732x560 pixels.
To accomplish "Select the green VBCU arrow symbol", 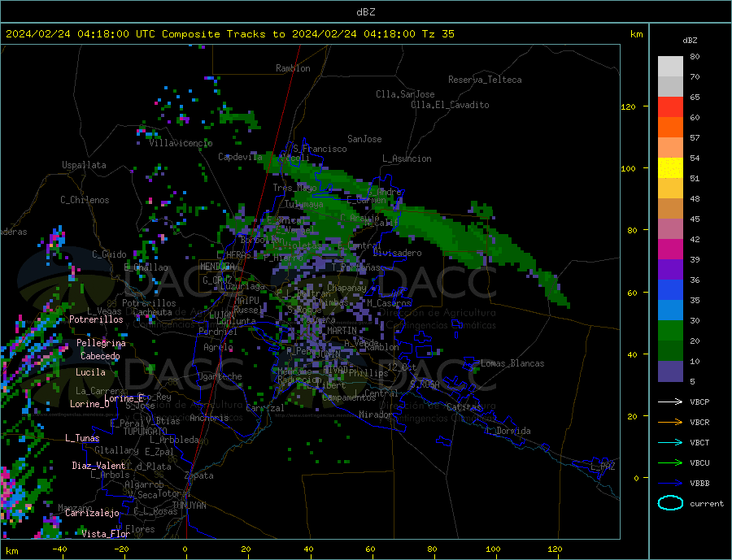I will [x=670, y=463].
